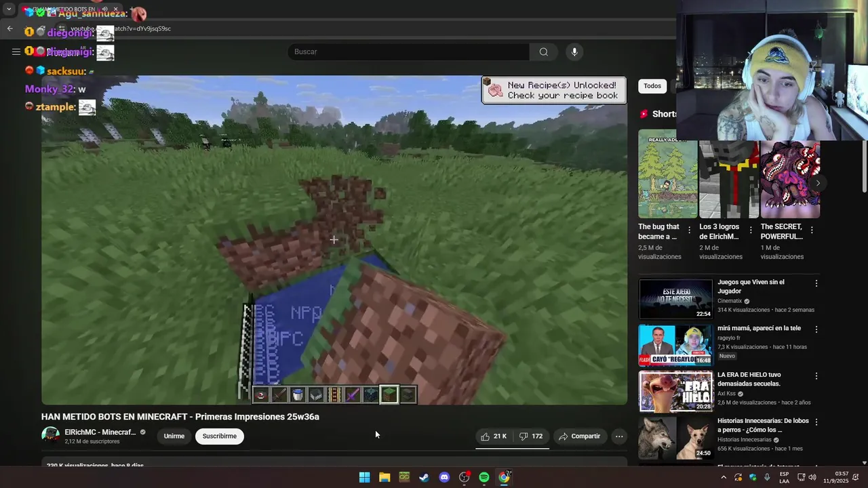
Task: Show next Shorts with the right arrow
Action: pyautogui.click(x=818, y=183)
